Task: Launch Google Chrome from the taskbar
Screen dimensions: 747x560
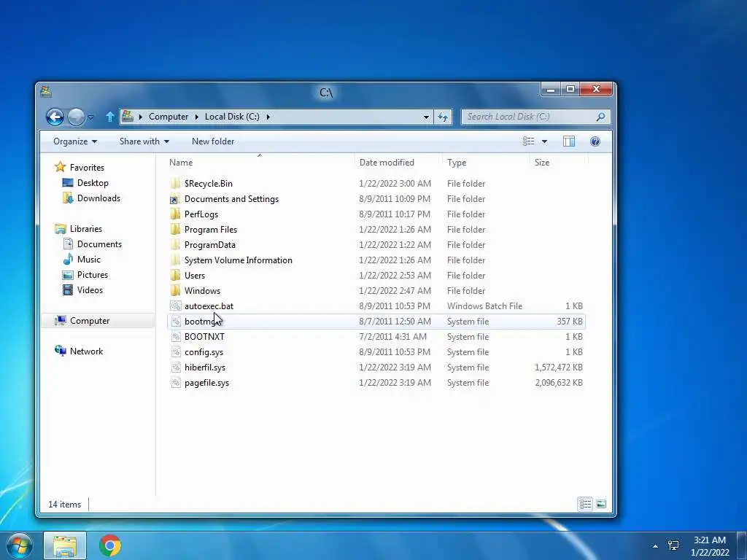Action: 110,545
